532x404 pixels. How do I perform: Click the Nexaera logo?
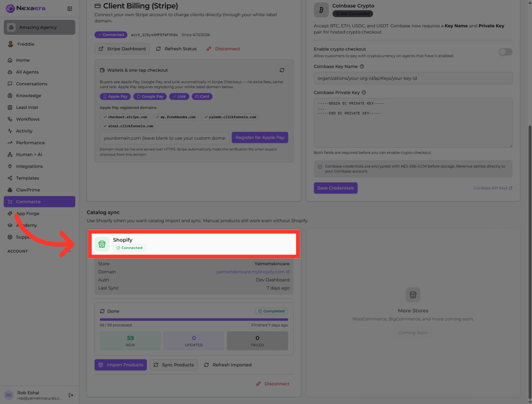coord(26,8)
